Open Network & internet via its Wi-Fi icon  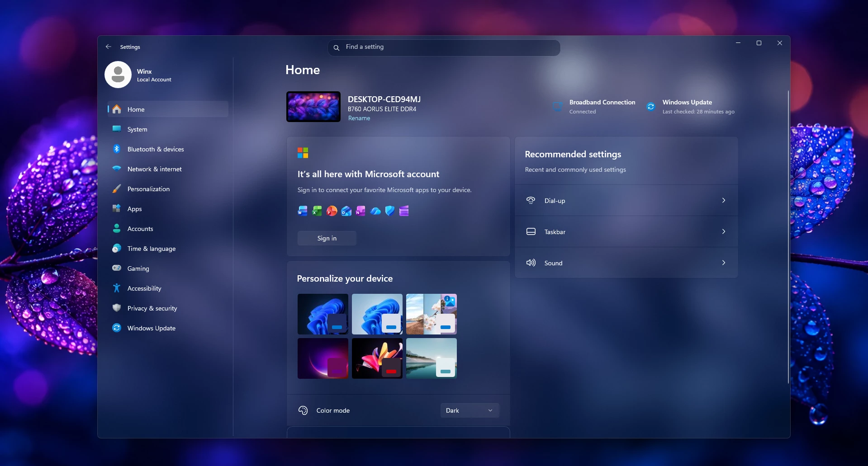click(117, 169)
